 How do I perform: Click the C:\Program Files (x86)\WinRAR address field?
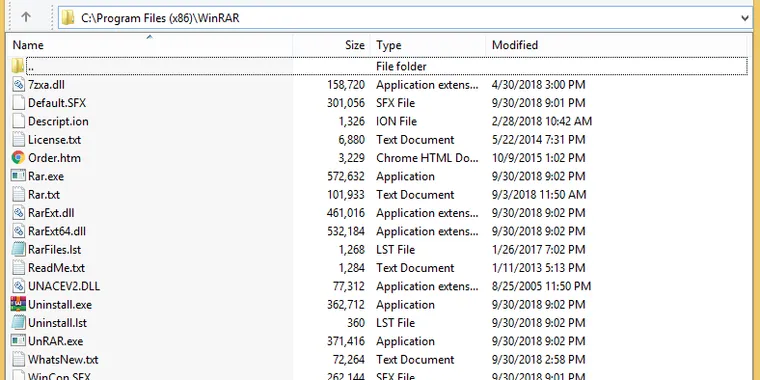point(405,18)
